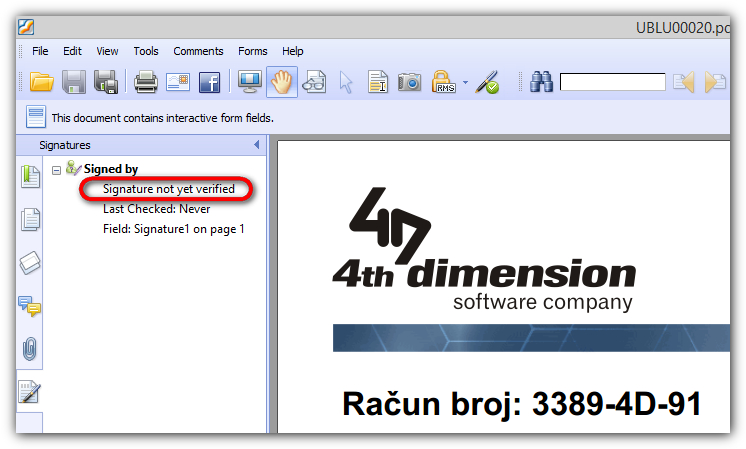The width and height of the screenshot is (746, 449).
Task: Click the RMS padlock icon
Action: point(443,82)
